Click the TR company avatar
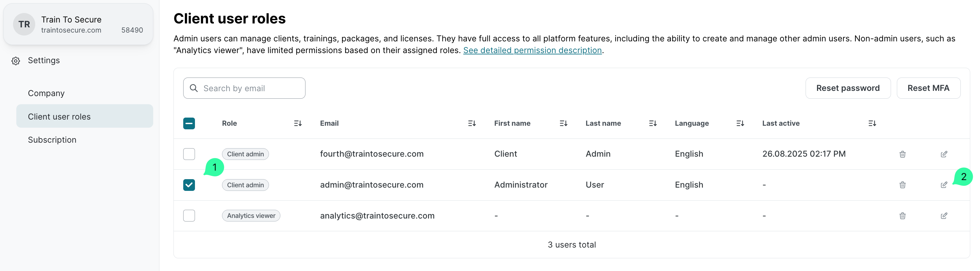 (x=24, y=24)
